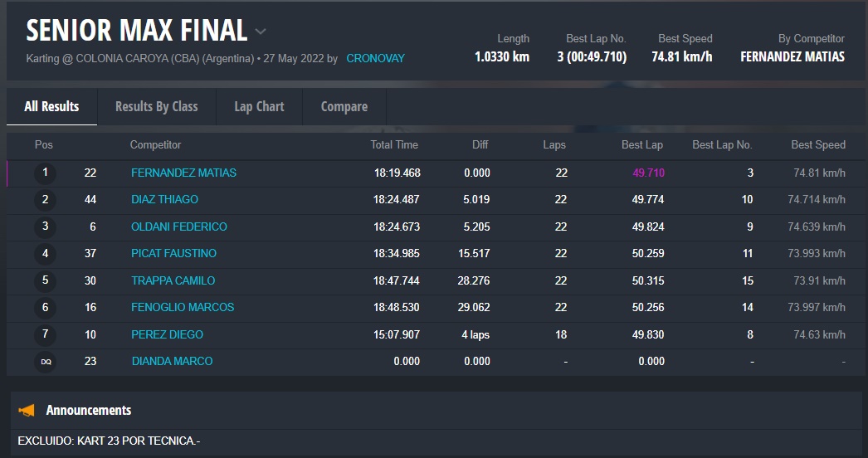Click position 7 circle badge
Screen dimensions: 868x458
(x=45, y=334)
